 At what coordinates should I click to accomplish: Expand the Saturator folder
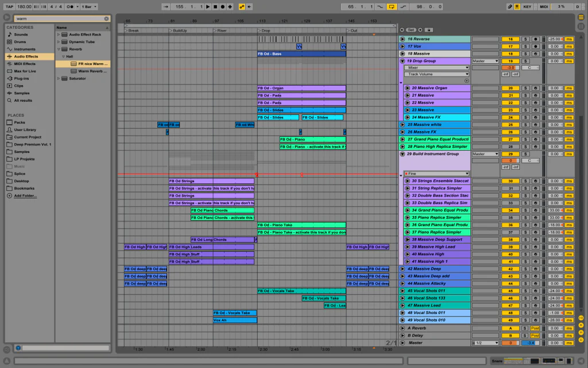pos(59,78)
